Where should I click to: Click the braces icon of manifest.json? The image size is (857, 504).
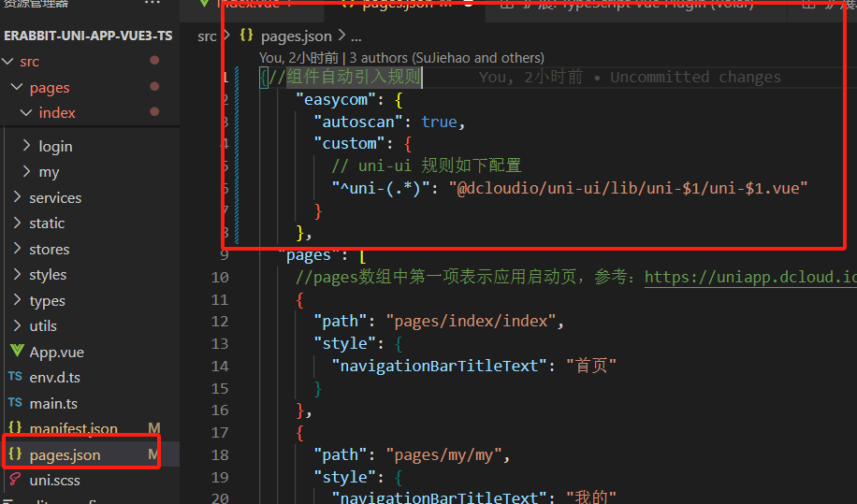15,429
